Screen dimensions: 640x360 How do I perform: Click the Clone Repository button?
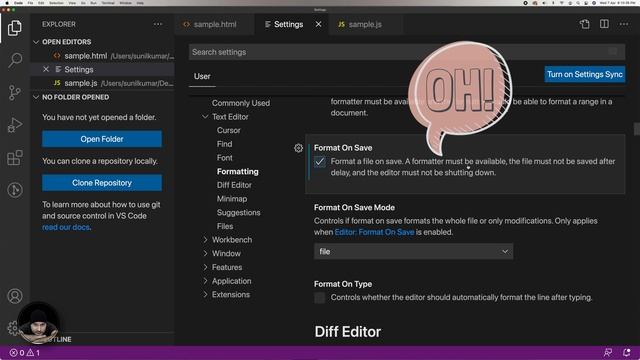102,183
